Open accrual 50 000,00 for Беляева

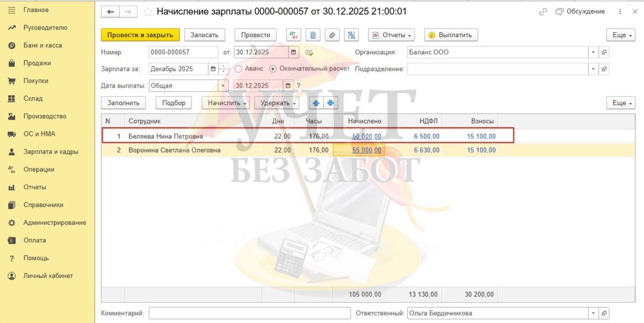tap(367, 136)
